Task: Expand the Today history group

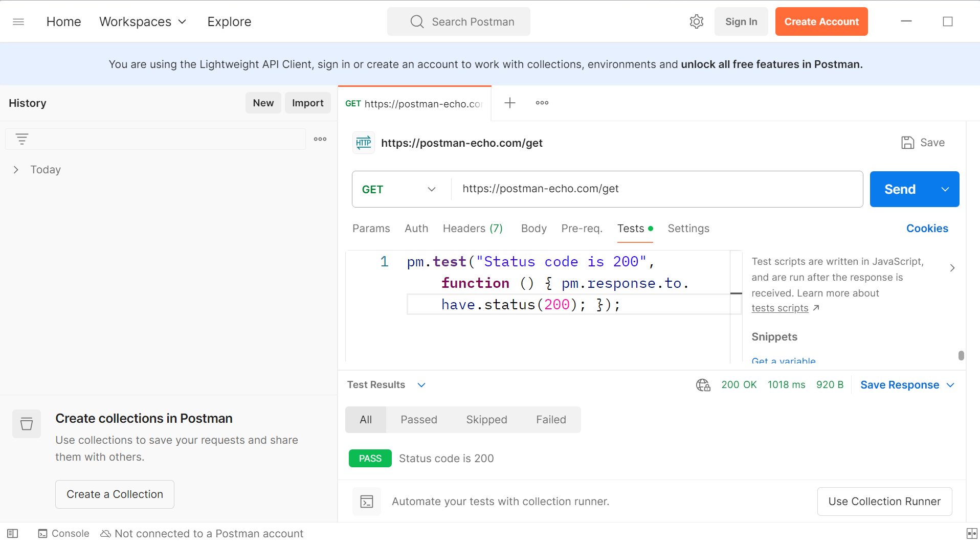Action: pyautogui.click(x=16, y=170)
